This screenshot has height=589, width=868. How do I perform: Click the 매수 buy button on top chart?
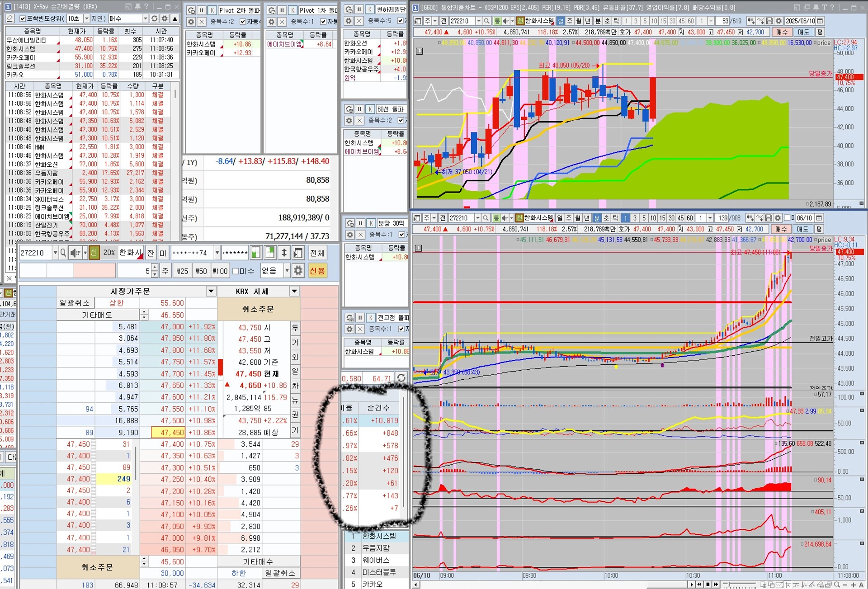click(x=782, y=32)
